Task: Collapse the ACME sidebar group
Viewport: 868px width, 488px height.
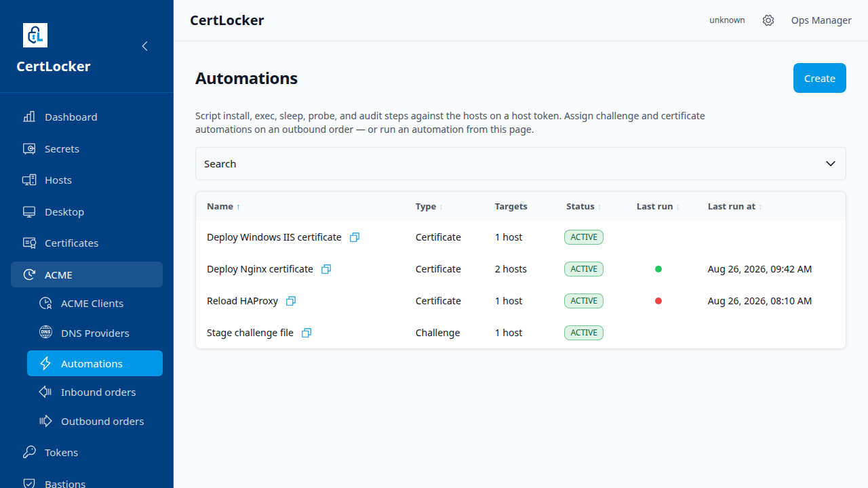Action: [87, 274]
